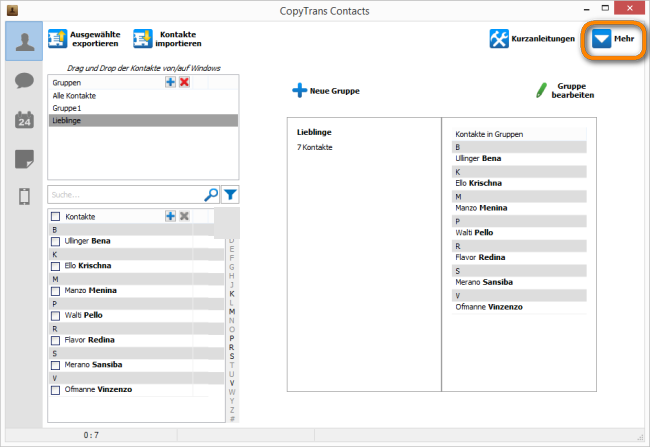Open the Messages sidebar section
Screen dimensions: 650x447
coord(24,80)
